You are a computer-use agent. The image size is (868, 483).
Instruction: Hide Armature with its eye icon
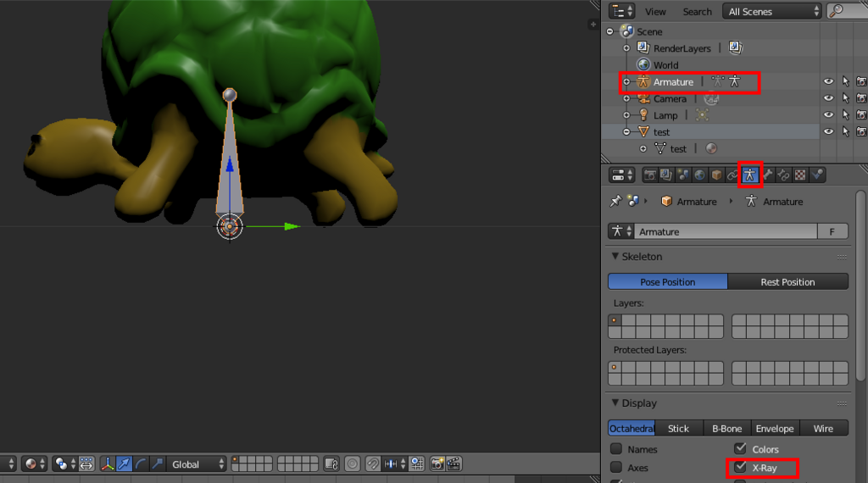pyautogui.click(x=828, y=81)
